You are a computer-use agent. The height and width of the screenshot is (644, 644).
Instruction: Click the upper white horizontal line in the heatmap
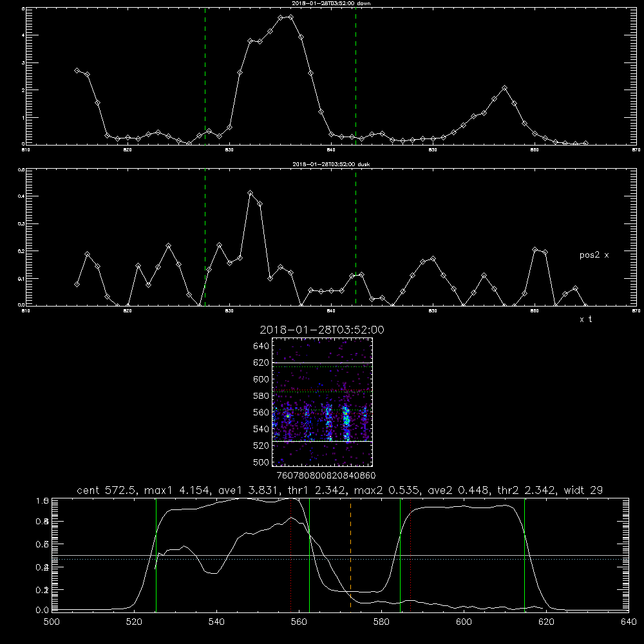[x=322, y=363]
